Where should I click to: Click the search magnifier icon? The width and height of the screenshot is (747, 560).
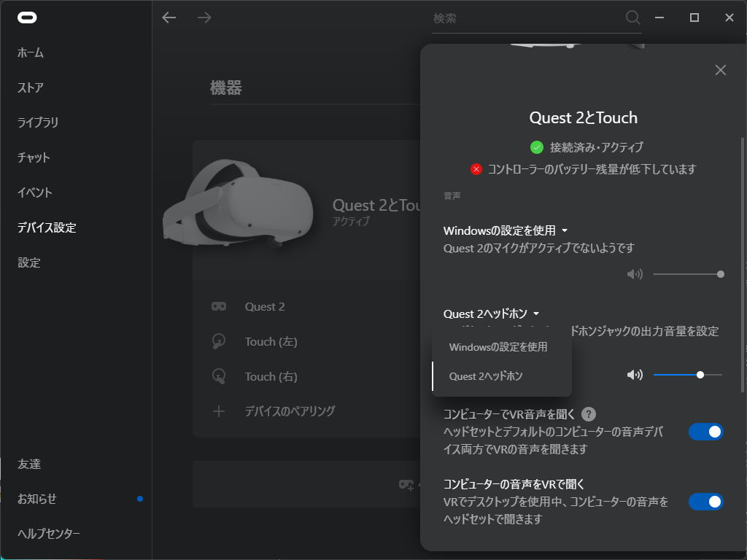coord(632,17)
